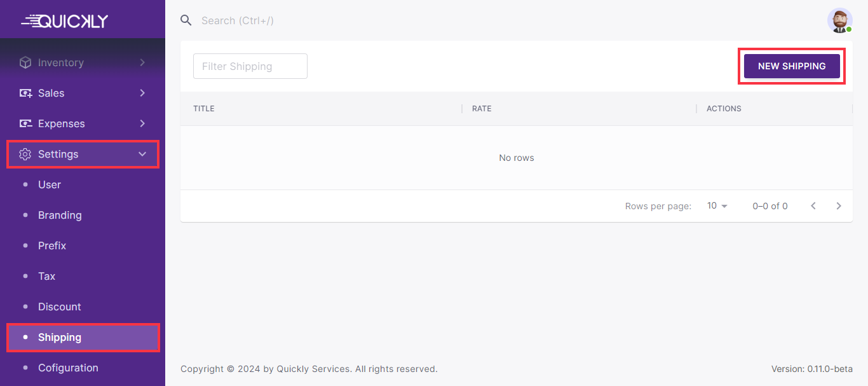Collapse the Settings menu chevron
Screen dimensions: 868x386
(x=142, y=154)
